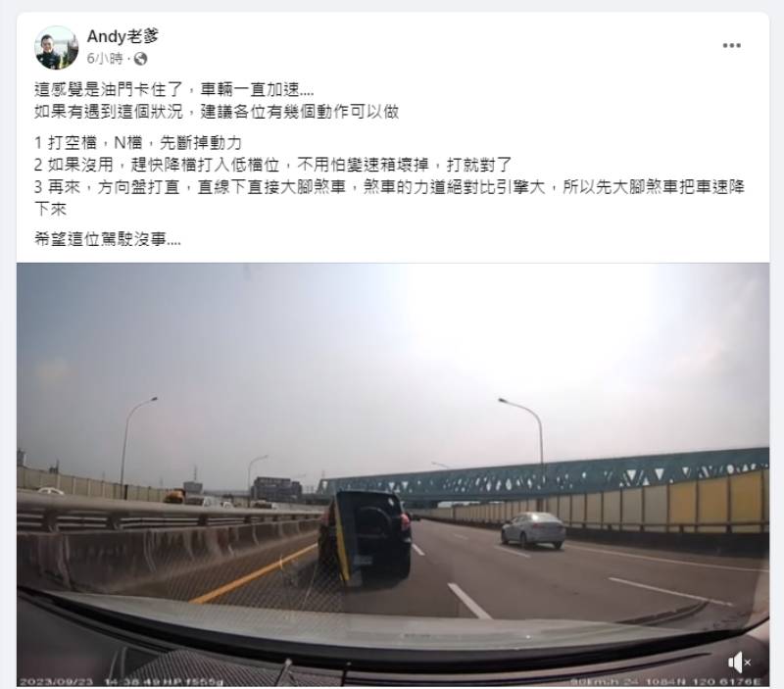This screenshot has width=784, height=689.
Task: Open Andy老爹's profile picture
Action: coord(56,47)
